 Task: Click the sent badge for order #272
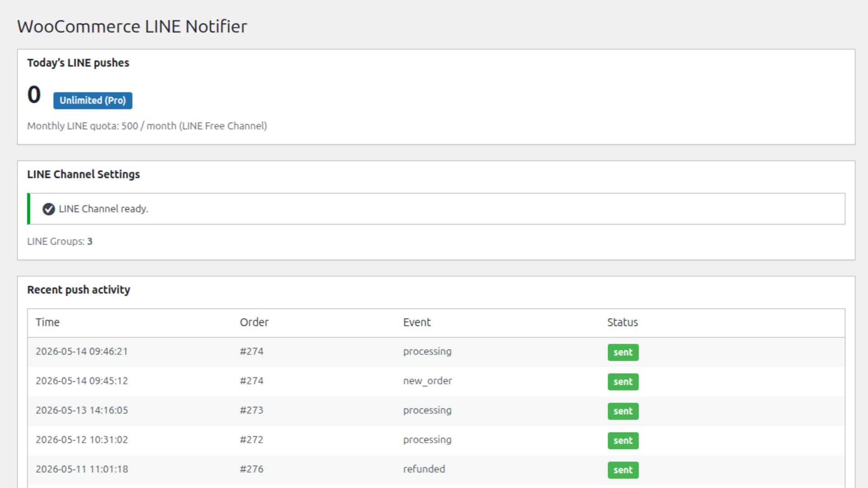tap(623, 441)
